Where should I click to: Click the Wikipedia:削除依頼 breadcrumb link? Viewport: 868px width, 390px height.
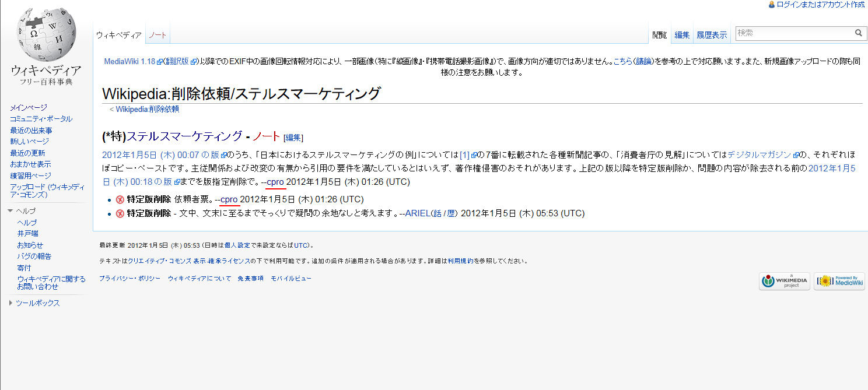(148, 109)
